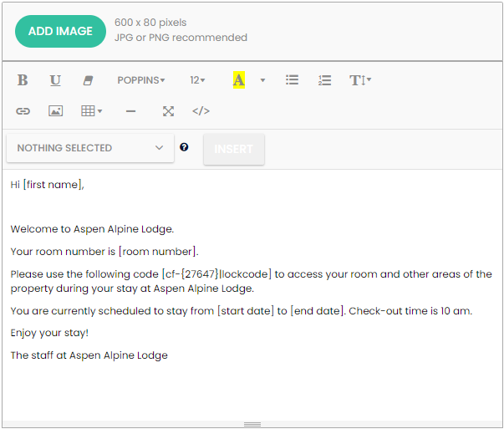
Task: Open the code view for HTML
Action: pyautogui.click(x=201, y=110)
